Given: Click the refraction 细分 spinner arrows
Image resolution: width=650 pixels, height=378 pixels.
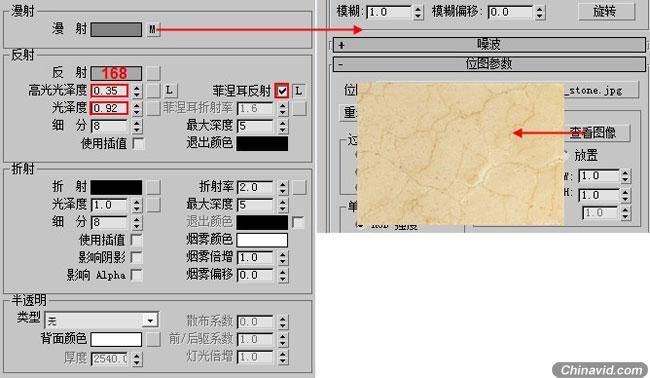Looking at the screenshot, I should pos(137,223).
